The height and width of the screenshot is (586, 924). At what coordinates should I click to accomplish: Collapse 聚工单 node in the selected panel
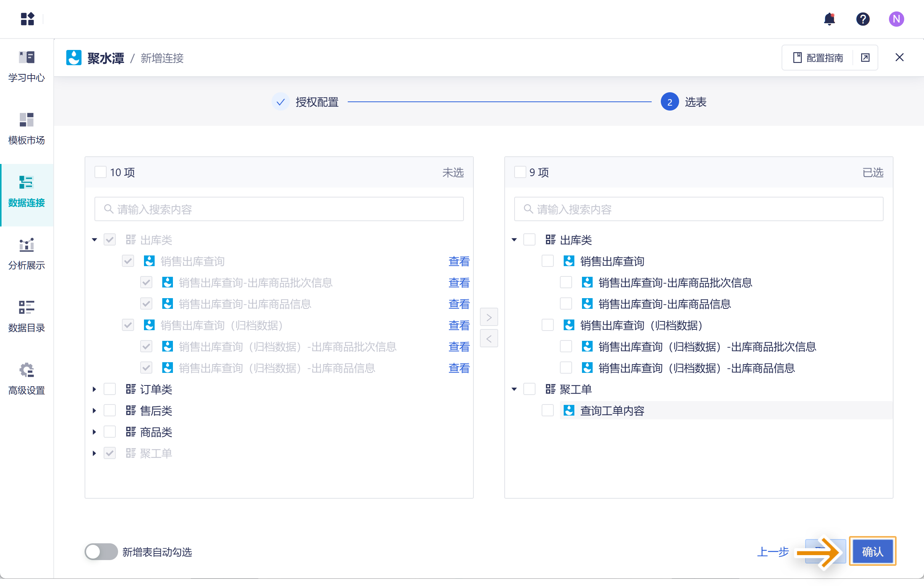[x=514, y=389]
